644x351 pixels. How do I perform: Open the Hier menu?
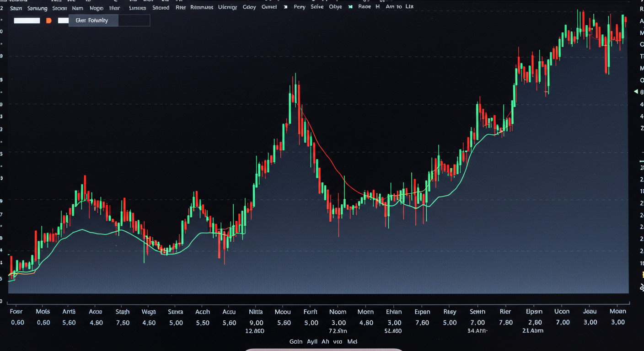tap(115, 8)
